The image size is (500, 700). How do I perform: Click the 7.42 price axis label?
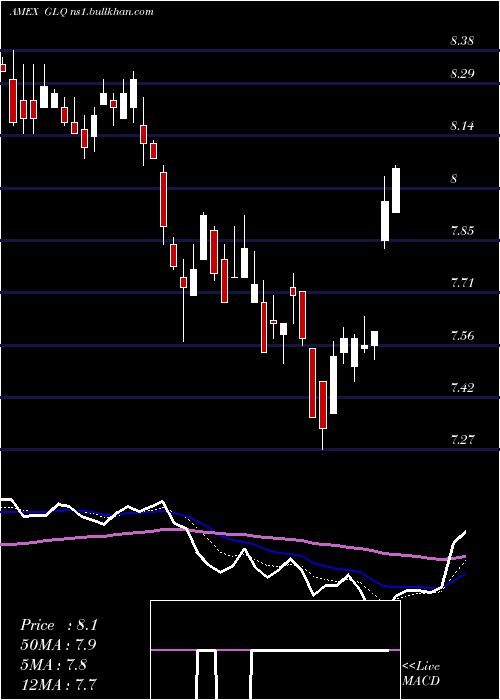(x=462, y=388)
